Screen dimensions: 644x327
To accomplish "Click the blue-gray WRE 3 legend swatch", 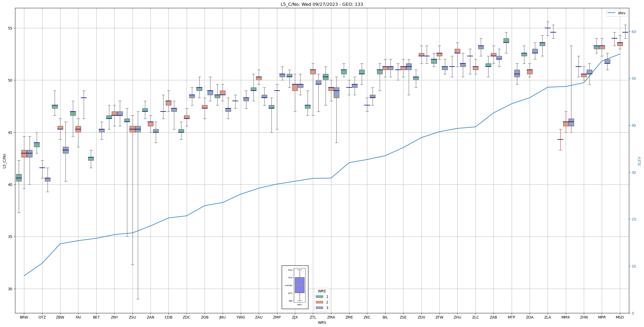I will (x=319, y=308).
